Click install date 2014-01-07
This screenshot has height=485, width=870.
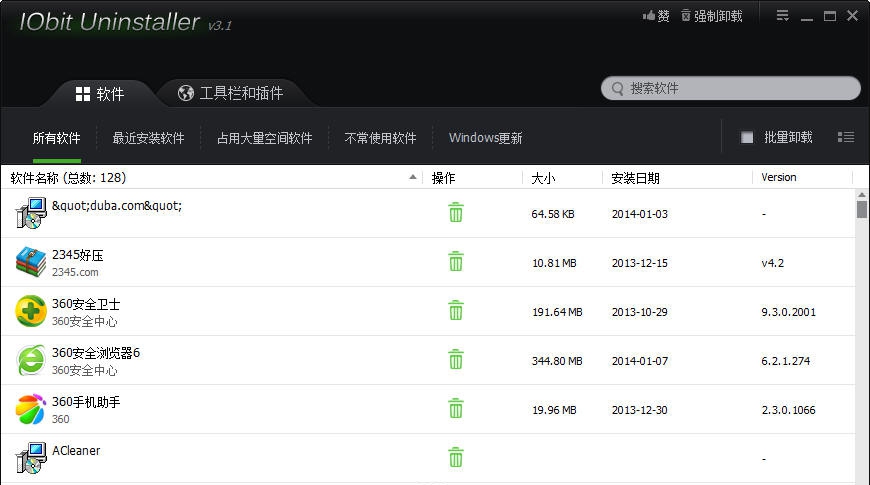[639, 361]
